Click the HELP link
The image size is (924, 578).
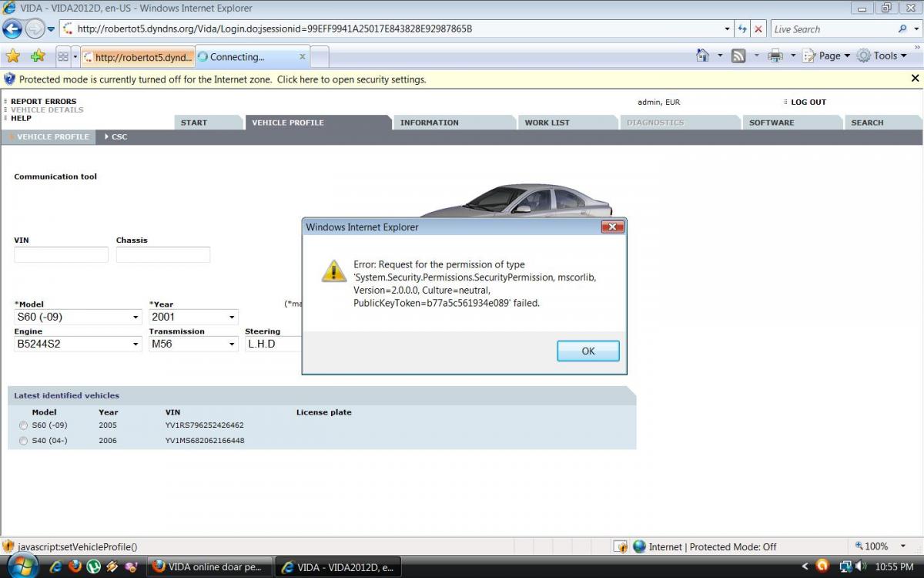[22, 119]
